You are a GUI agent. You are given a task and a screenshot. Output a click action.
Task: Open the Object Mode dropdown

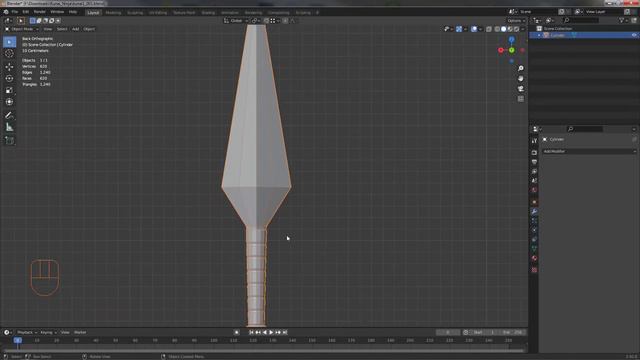[x=22, y=29]
